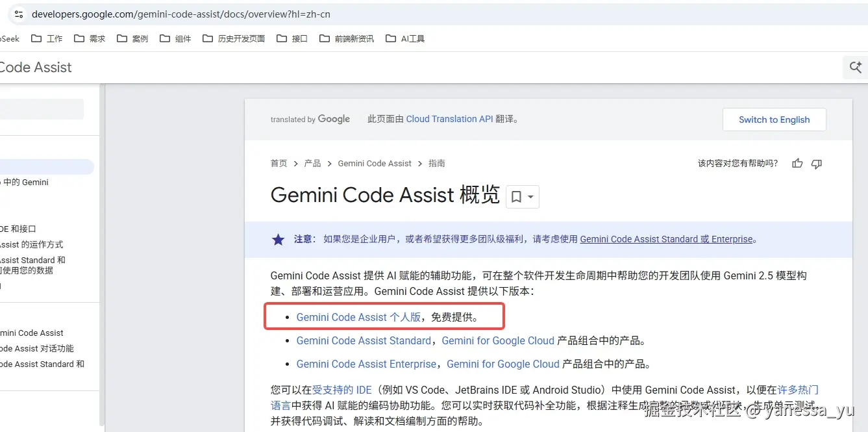The image size is (868, 432).
Task: Open the AI工具 bookmark folder
Action: 405,38
